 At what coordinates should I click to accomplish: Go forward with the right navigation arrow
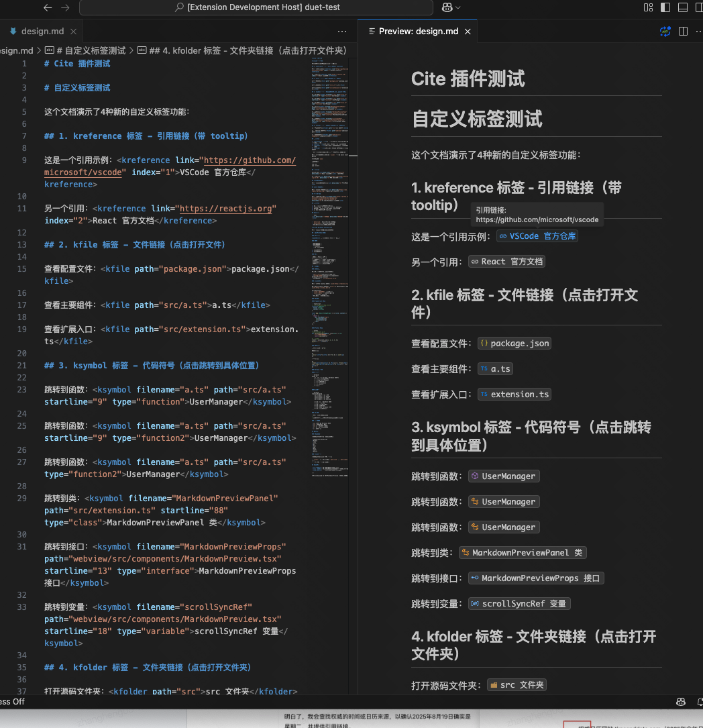66,7
